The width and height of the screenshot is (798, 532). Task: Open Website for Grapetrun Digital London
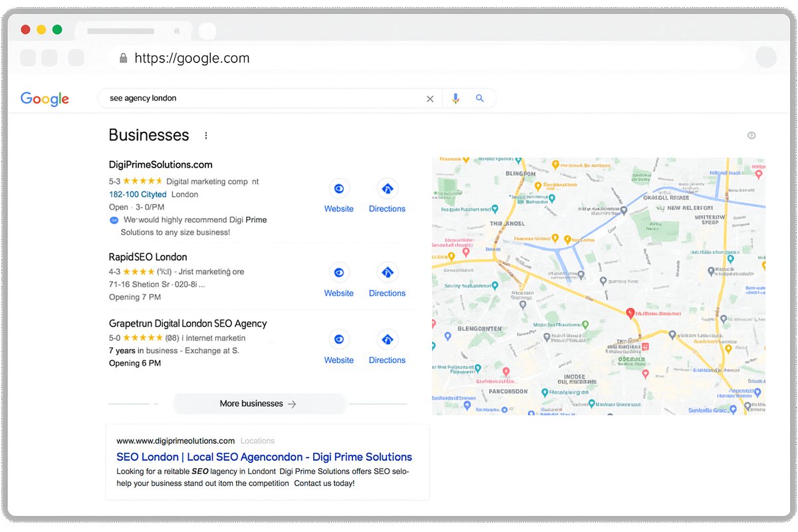click(x=339, y=348)
